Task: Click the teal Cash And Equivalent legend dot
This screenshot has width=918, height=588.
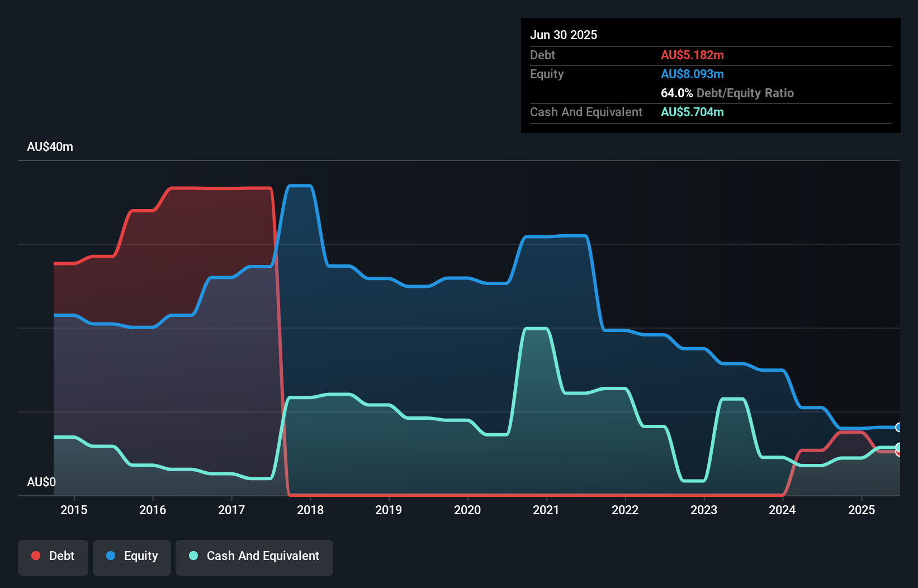Action: pos(192,556)
